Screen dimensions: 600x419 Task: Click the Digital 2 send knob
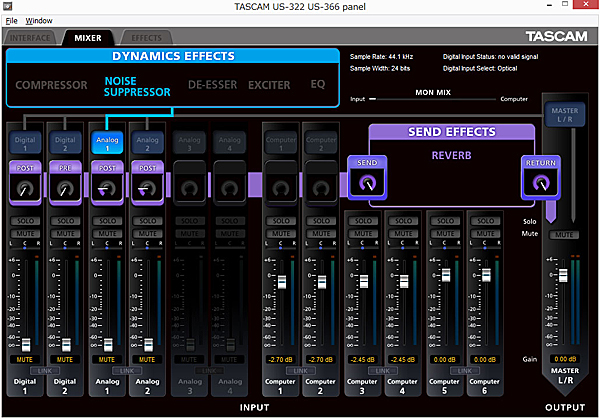pos(65,189)
